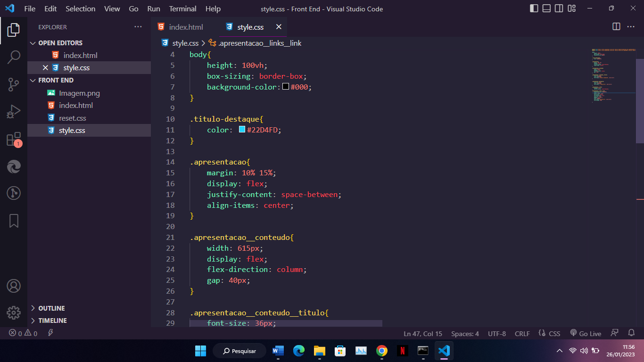
Task: Open Windows Start menu
Action: point(200,351)
